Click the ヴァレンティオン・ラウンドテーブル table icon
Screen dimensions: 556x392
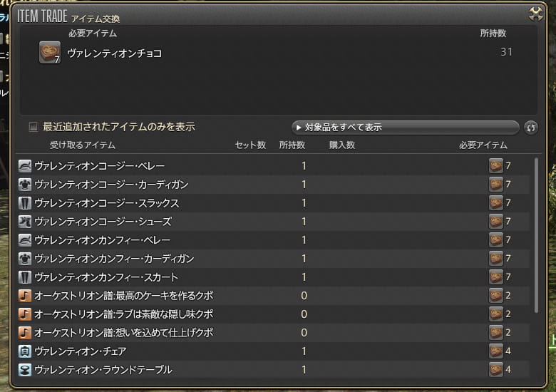click(25, 370)
